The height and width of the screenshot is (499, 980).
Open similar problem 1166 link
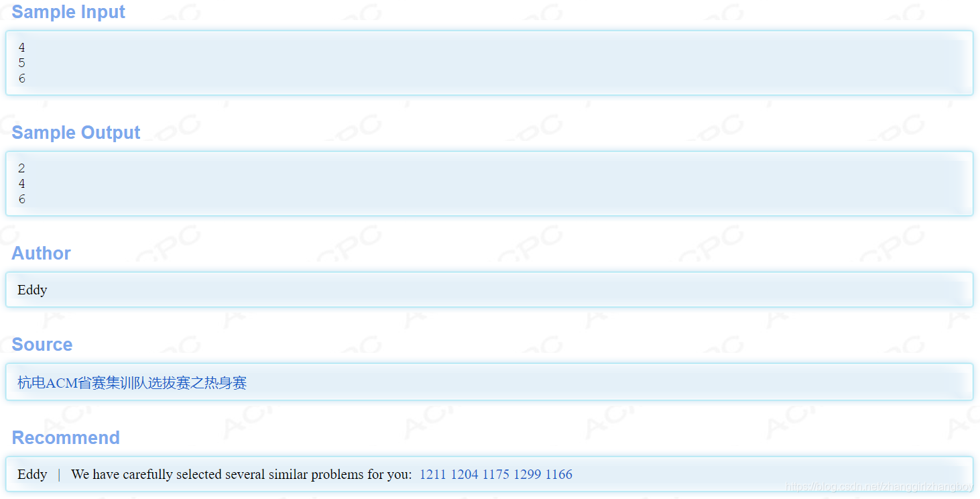(x=559, y=475)
